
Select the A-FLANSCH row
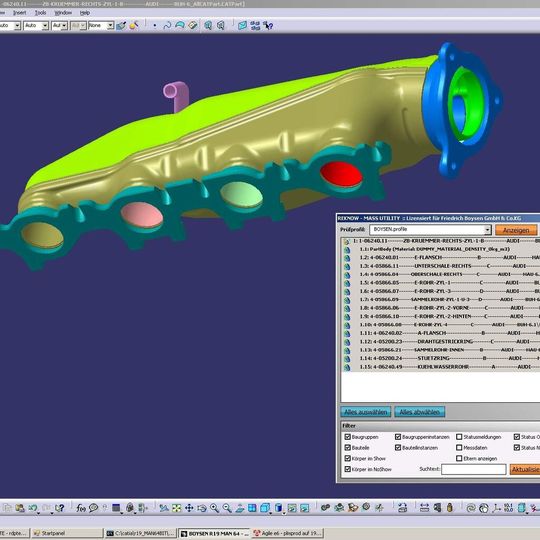pyautogui.click(x=441, y=333)
